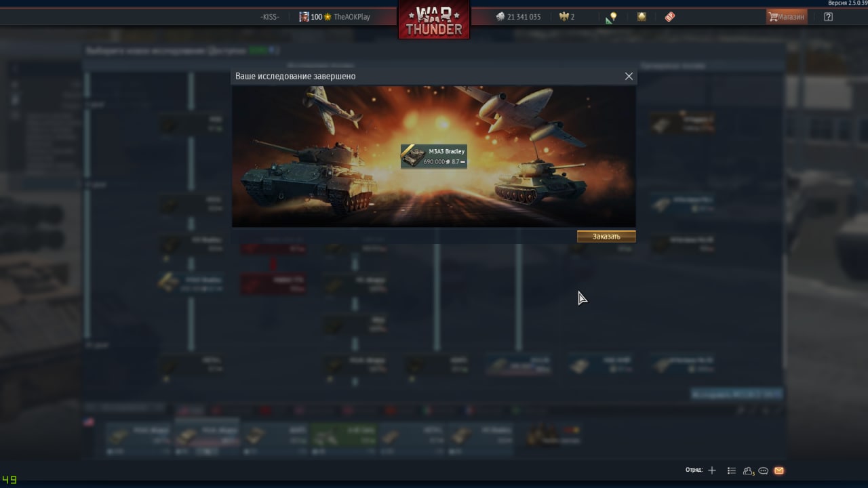868x488 pixels.
Task: Click the player level 100 badge
Action: tap(315, 17)
